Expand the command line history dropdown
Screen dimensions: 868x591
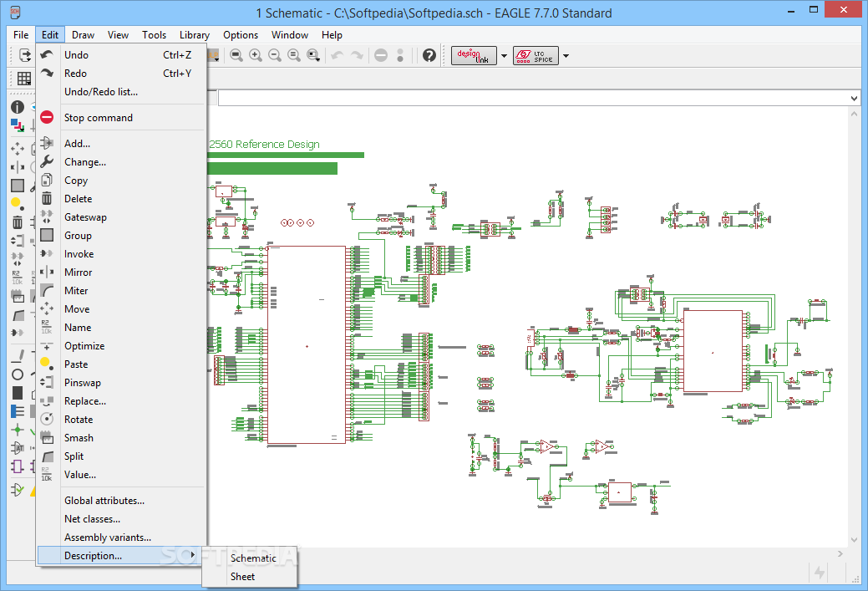click(x=854, y=99)
